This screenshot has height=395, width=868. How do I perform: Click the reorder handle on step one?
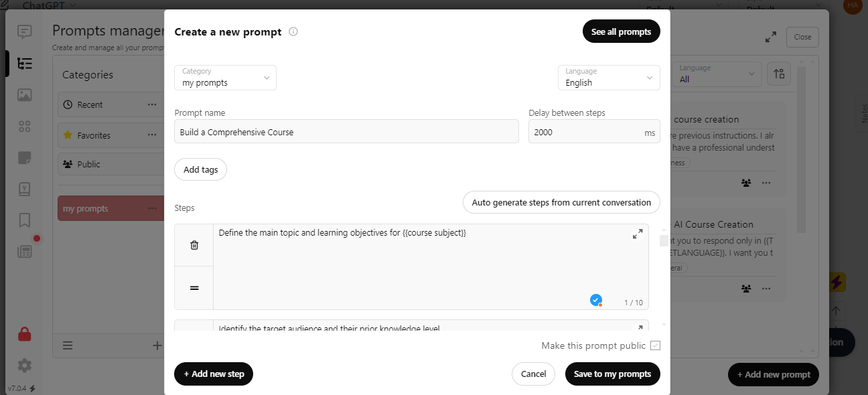(194, 288)
